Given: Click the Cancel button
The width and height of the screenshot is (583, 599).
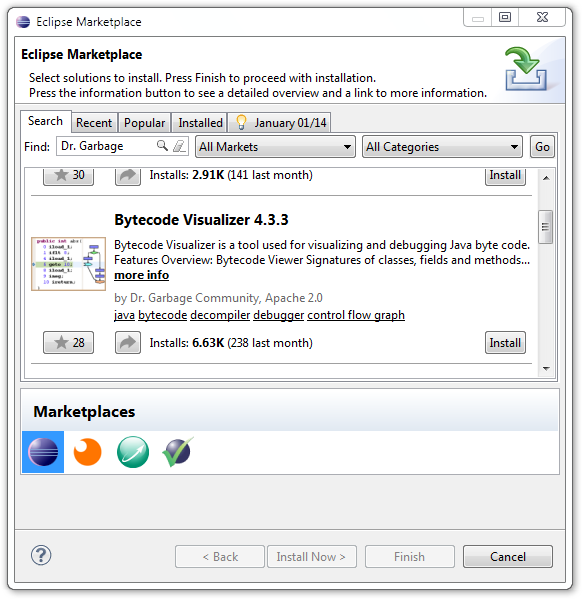Looking at the screenshot, I should 508,557.
